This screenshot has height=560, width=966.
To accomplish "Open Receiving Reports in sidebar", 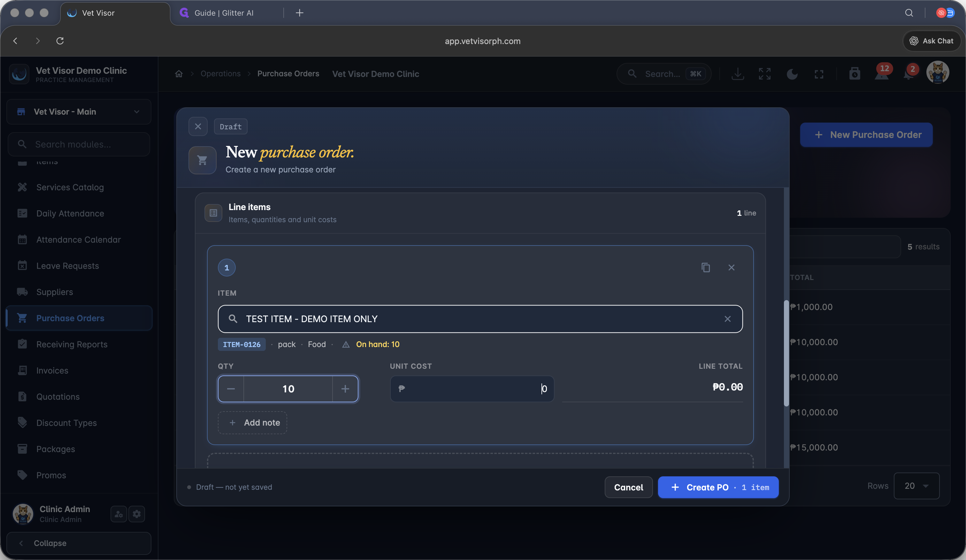I will pos(72,344).
